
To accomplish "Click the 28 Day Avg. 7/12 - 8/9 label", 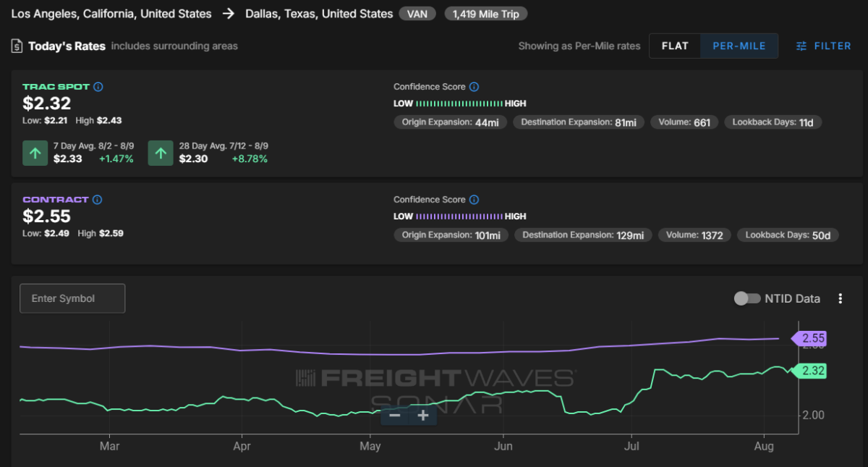I will tap(223, 146).
